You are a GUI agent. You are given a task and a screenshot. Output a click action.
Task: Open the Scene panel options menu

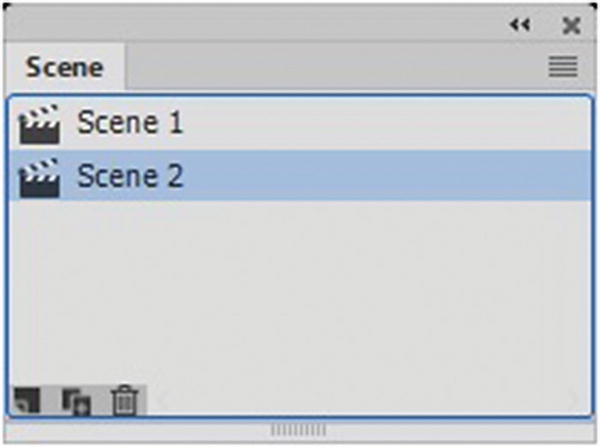[563, 67]
